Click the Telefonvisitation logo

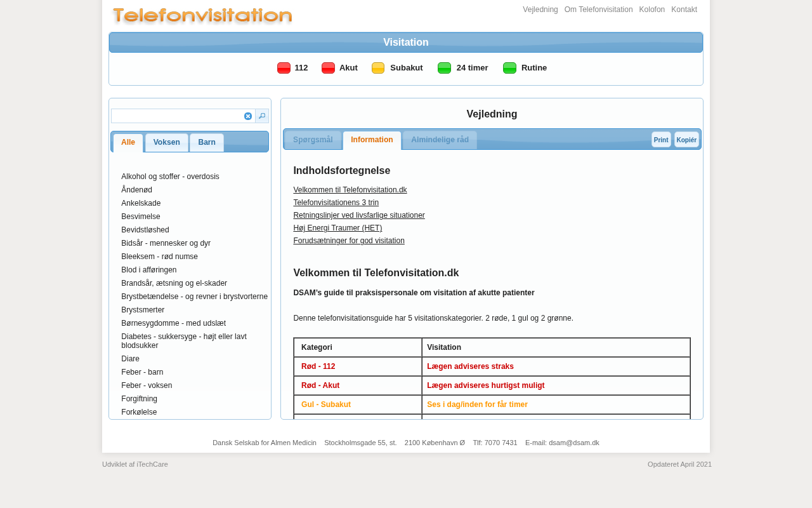202,16
